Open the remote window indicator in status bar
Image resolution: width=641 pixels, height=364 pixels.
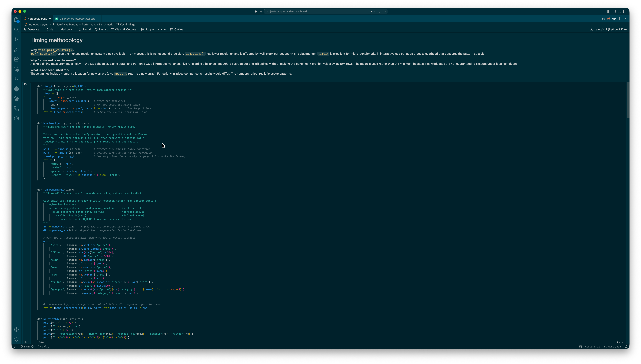15,347
